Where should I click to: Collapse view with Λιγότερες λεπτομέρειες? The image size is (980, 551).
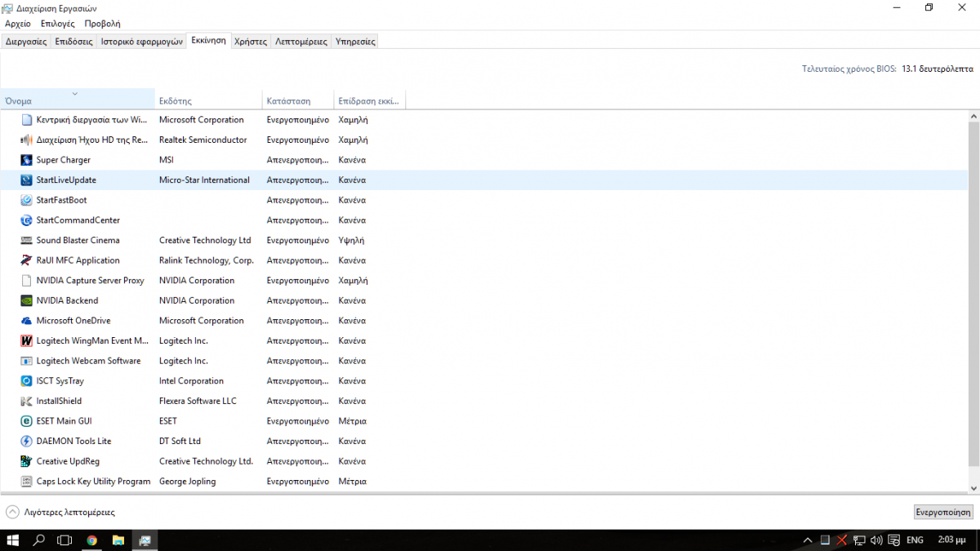click(60, 512)
